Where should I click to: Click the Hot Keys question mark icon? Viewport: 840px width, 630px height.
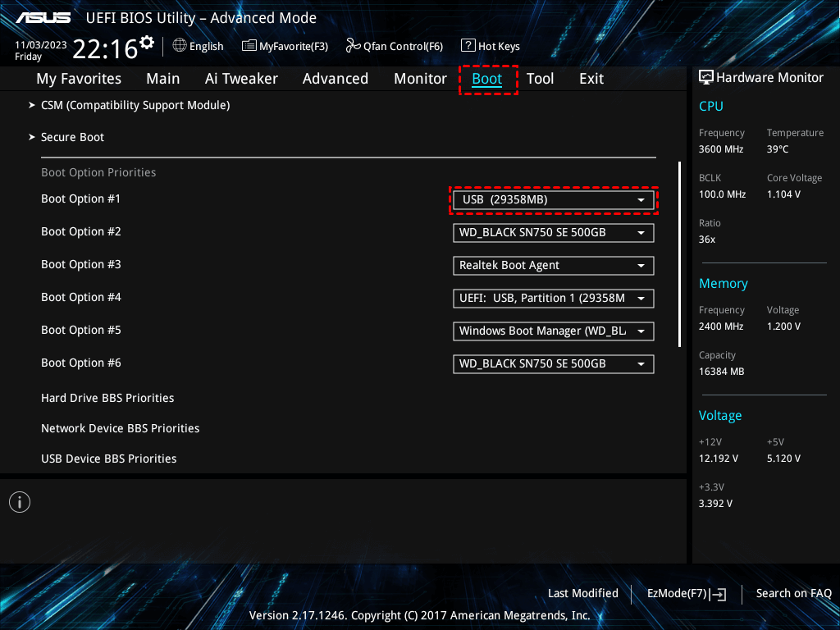pyautogui.click(x=468, y=46)
